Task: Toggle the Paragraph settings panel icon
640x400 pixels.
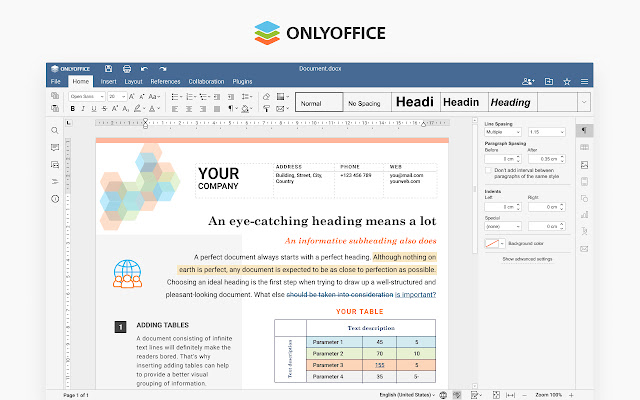Action: tap(584, 130)
